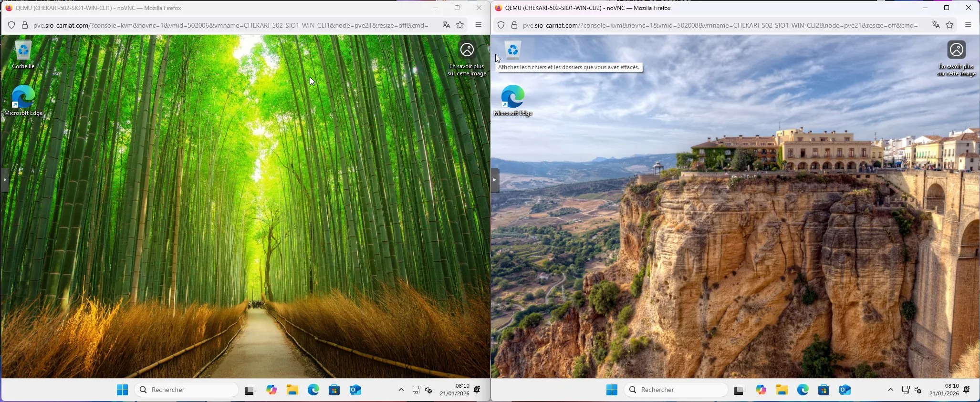Click translate page icon in right Firefox

pyautogui.click(x=936, y=25)
